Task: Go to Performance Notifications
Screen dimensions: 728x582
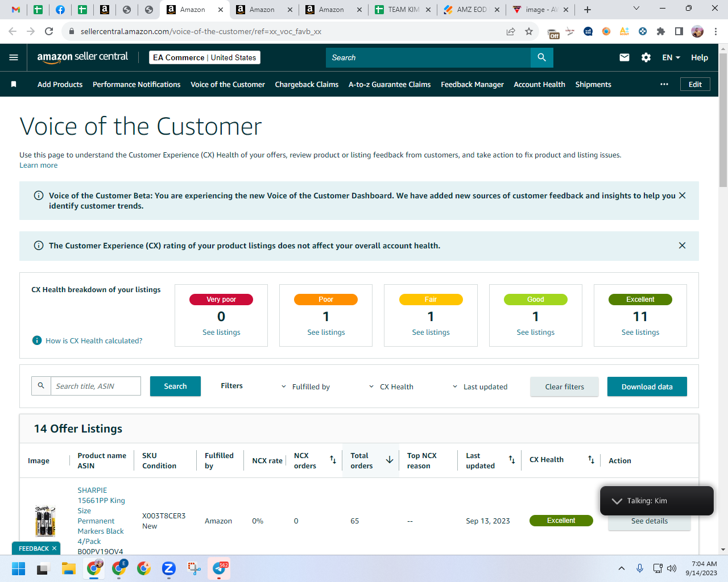Action: click(x=136, y=84)
